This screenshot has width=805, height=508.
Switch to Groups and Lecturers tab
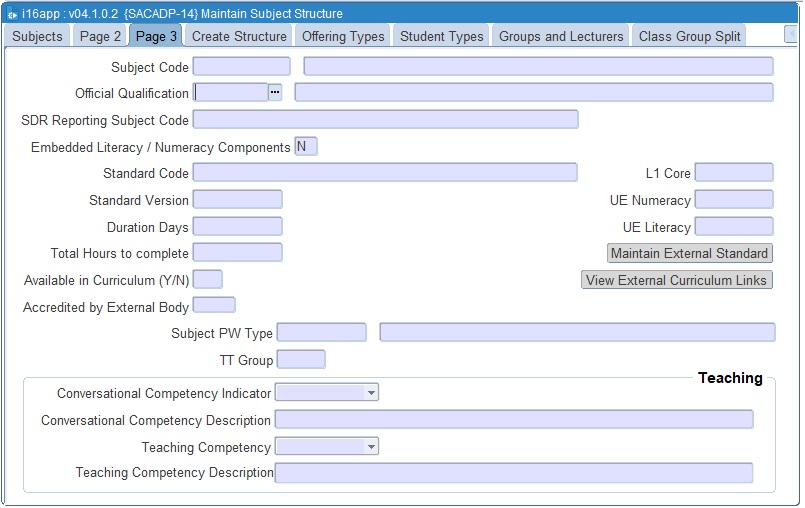(x=561, y=36)
